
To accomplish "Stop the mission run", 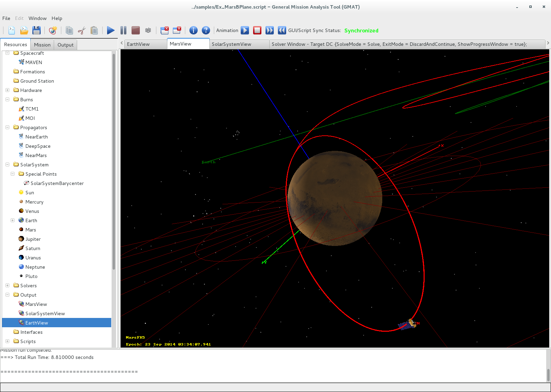I will coord(136,30).
